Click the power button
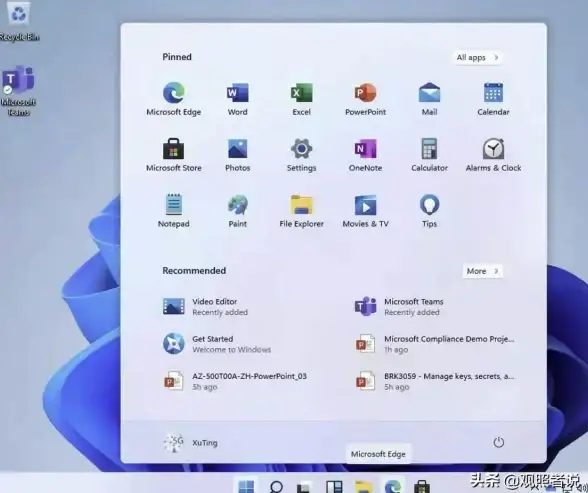This screenshot has height=493, width=588. click(498, 443)
